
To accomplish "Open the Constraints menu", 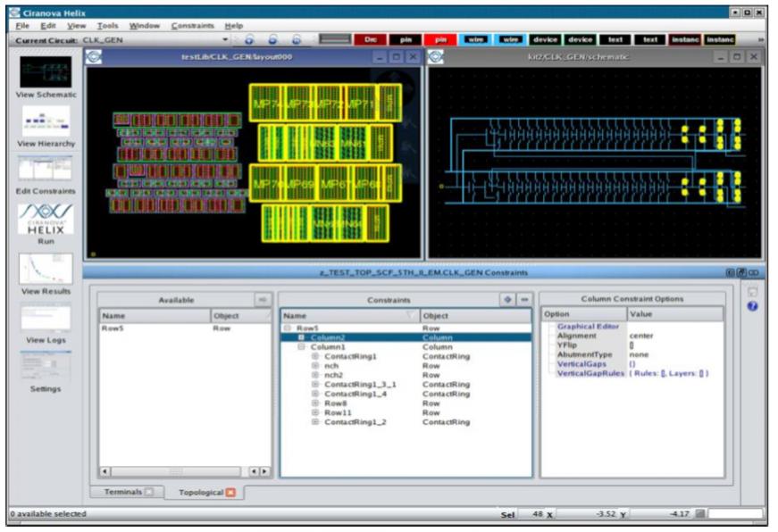I will [193, 26].
